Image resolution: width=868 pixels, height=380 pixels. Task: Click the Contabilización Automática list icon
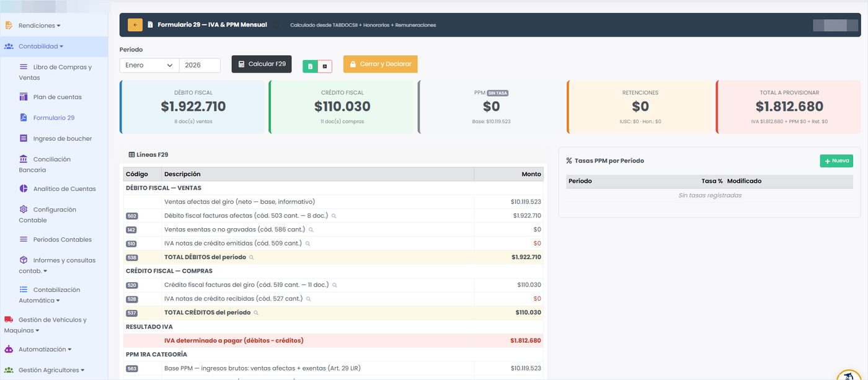(x=24, y=289)
